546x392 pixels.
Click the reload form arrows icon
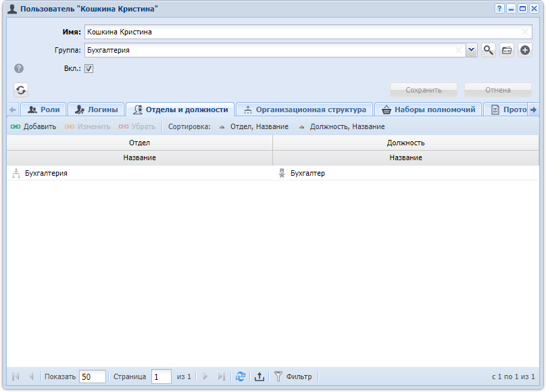pos(21,90)
